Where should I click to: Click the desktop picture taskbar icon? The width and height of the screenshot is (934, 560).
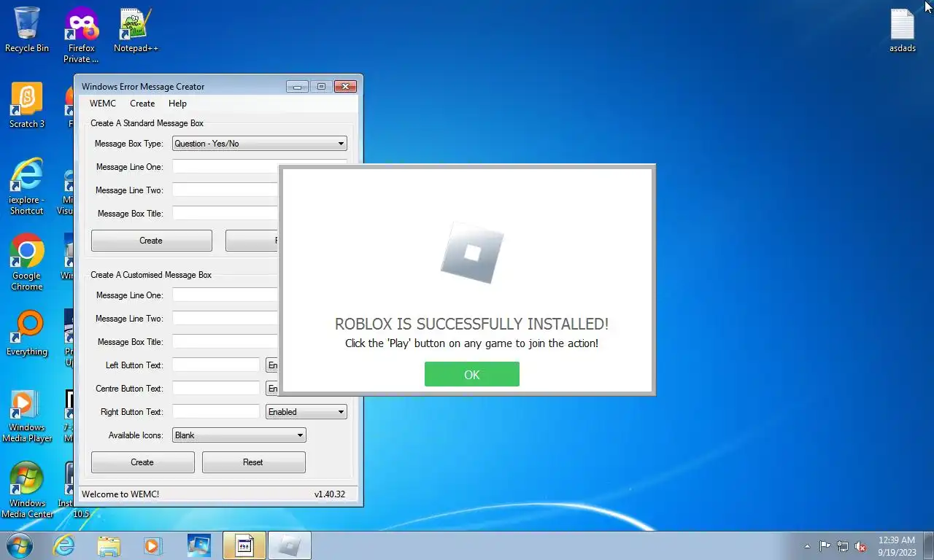point(198,545)
